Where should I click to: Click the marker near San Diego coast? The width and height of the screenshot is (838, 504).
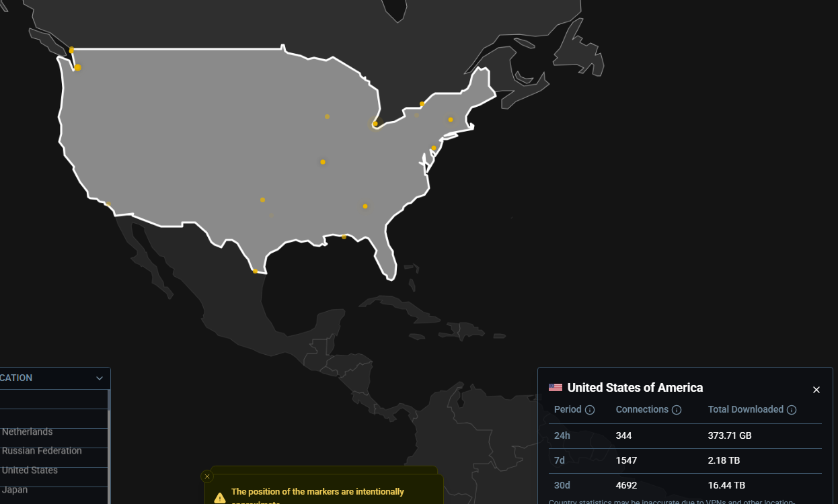click(108, 204)
